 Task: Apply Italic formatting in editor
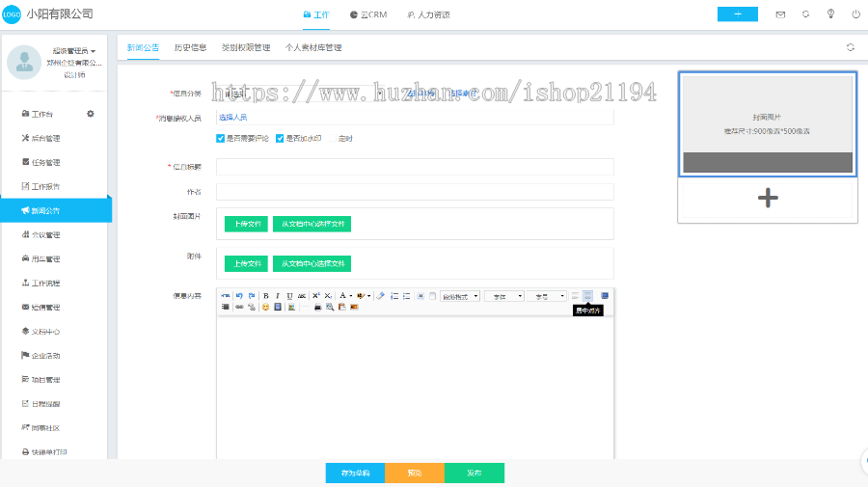pos(278,295)
